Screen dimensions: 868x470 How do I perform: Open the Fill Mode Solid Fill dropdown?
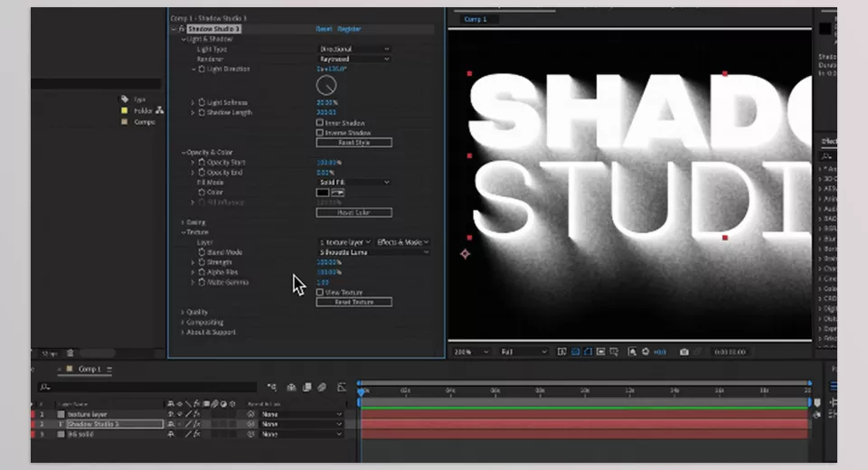tap(354, 183)
